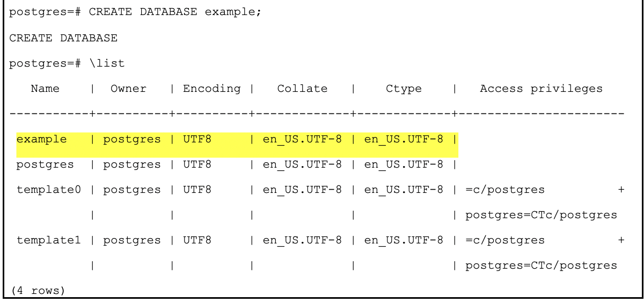Select the template0 database name

tap(49, 190)
